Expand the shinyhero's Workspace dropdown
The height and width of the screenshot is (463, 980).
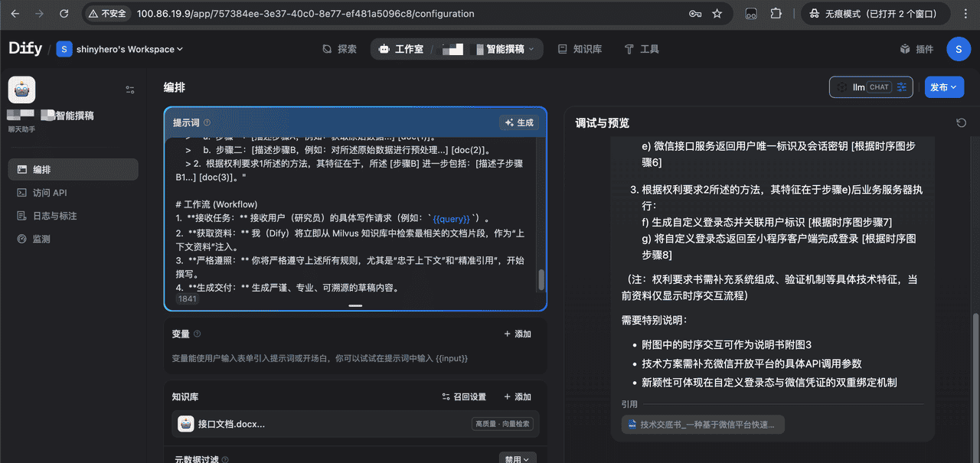tap(120, 49)
